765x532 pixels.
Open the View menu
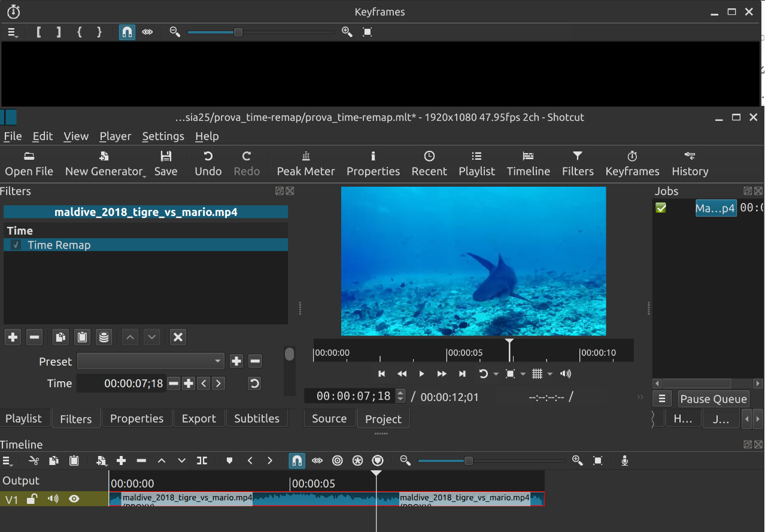(76, 136)
